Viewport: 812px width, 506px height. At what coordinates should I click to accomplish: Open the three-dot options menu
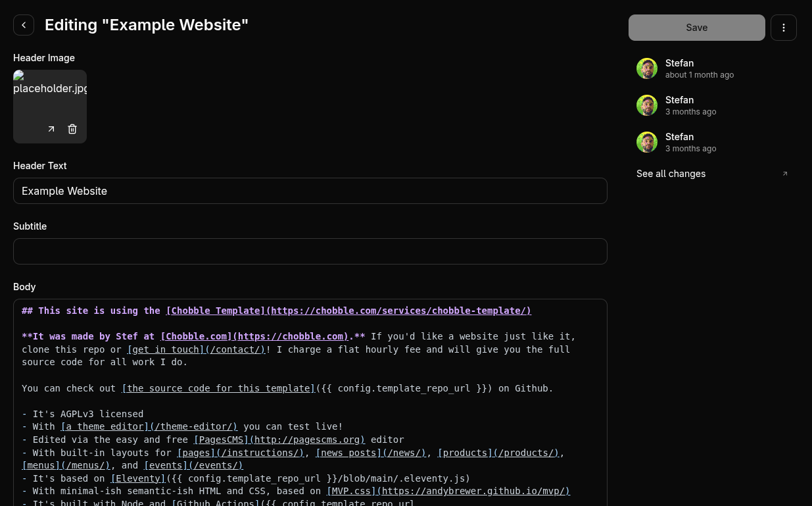coord(784,28)
